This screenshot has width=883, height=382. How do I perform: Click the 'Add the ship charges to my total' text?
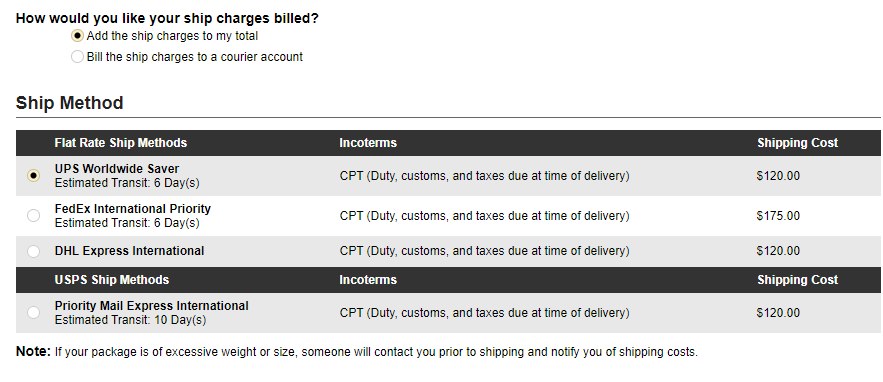pyautogui.click(x=172, y=36)
